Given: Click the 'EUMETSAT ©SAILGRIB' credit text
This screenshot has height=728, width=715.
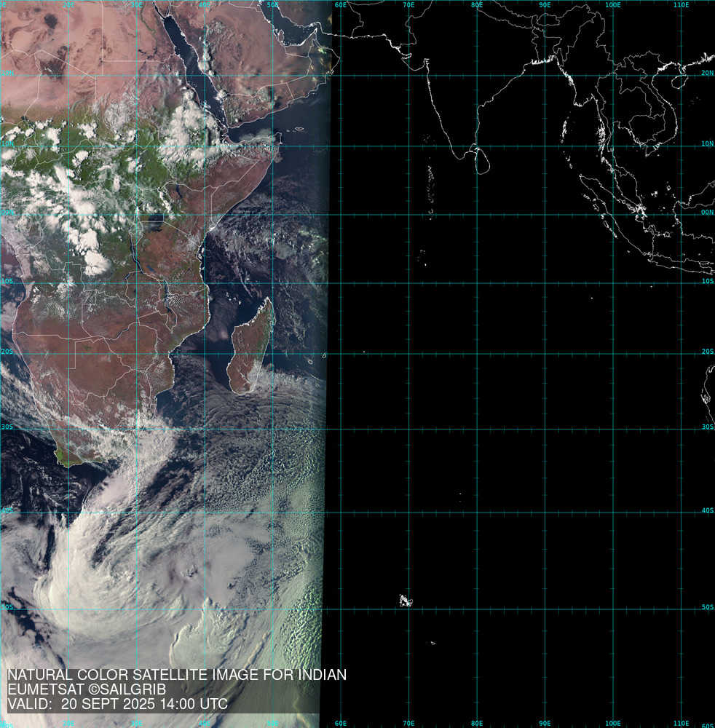Looking at the screenshot, I should point(87,689).
